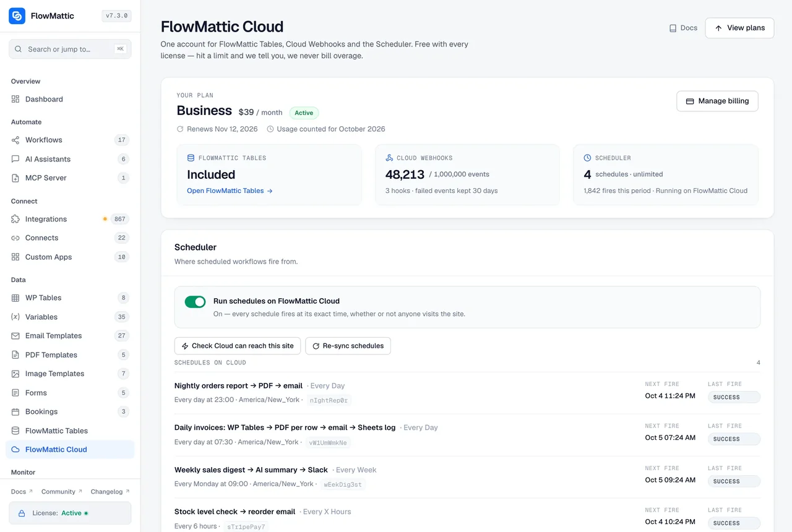Screen dimensions: 792x532
Task: Click the Re-sync schedules button
Action: 348,346
